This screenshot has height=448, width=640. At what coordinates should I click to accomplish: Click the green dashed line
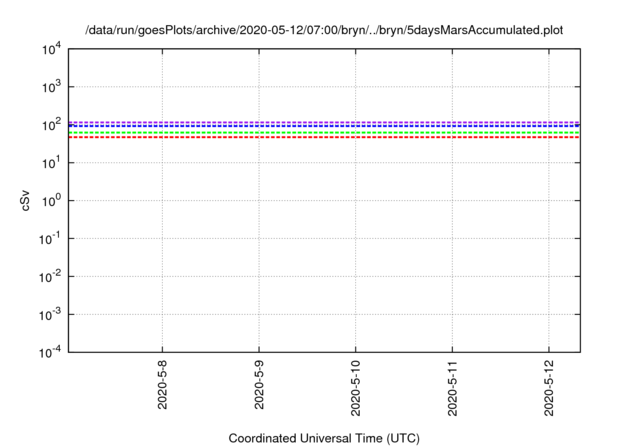point(324,133)
